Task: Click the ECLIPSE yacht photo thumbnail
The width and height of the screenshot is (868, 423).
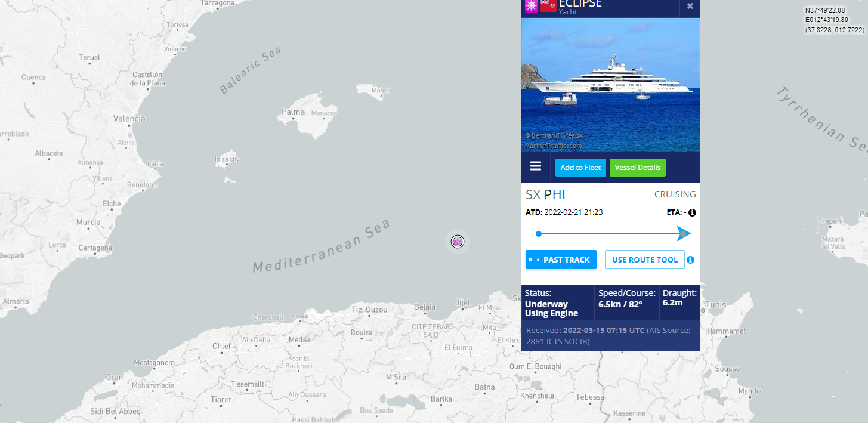Action: [610, 84]
